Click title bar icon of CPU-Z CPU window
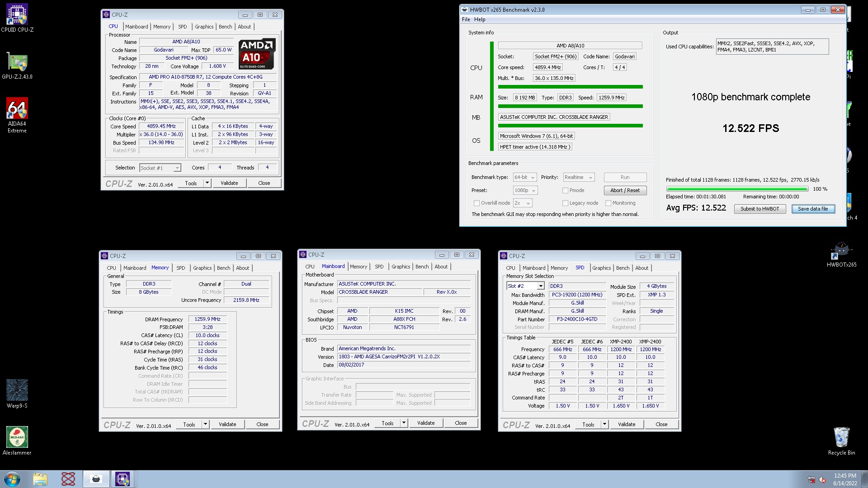The height and width of the screenshot is (488, 868). coord(106,14)
